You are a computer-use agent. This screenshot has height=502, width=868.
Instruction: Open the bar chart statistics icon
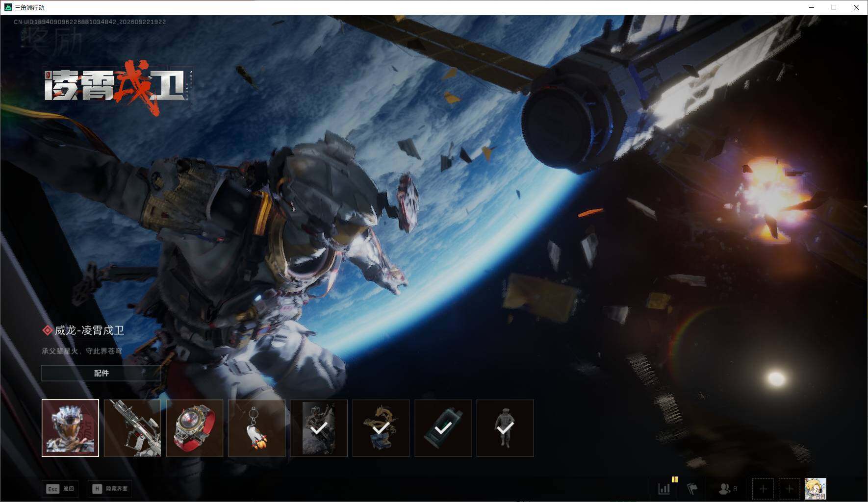664,489
